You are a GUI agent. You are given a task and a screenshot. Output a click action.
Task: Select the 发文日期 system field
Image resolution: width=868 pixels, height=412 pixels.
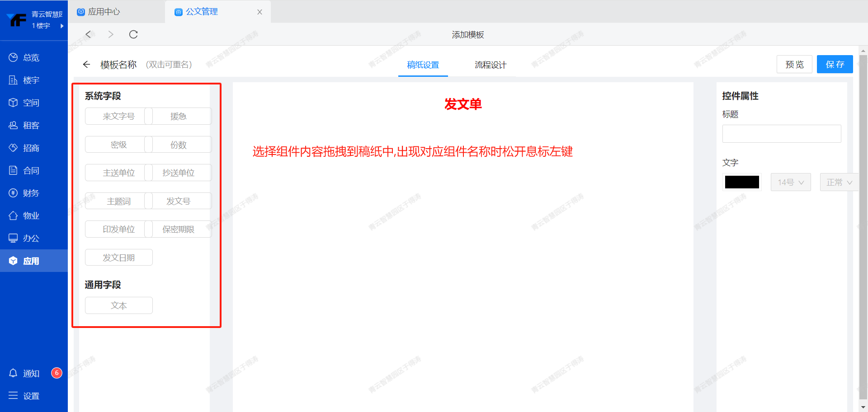[119, 257]
